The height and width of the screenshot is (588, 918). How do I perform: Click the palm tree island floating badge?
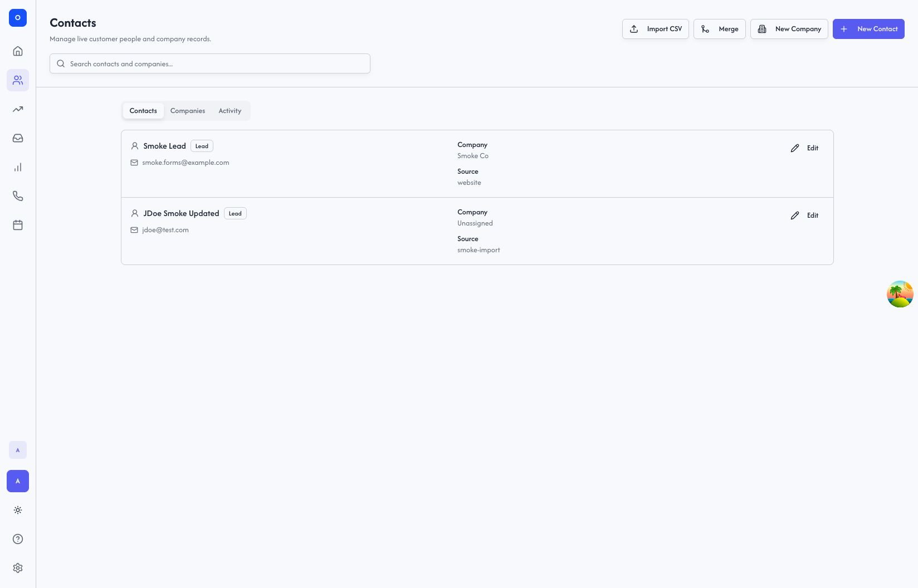pyautogui.click(x=900, y=294)
